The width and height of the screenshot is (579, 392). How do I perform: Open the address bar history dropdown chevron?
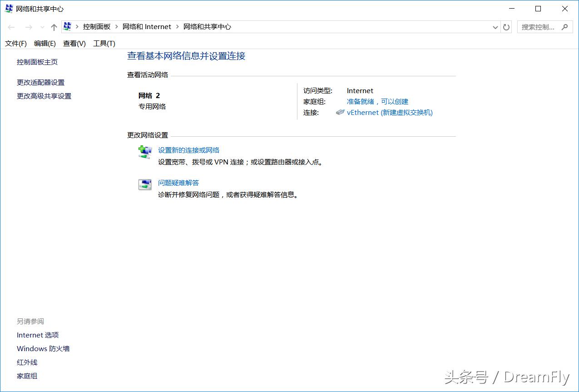click(495, 27)
